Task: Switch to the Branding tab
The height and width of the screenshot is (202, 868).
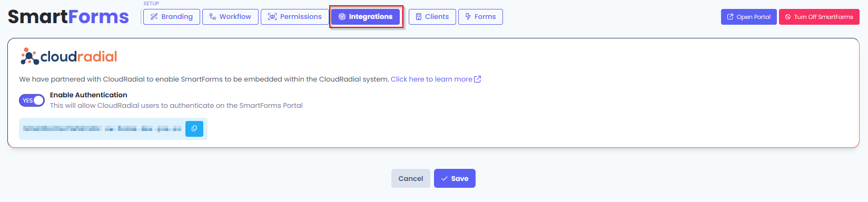Action: pyautogui.click(x=172, y=17)
